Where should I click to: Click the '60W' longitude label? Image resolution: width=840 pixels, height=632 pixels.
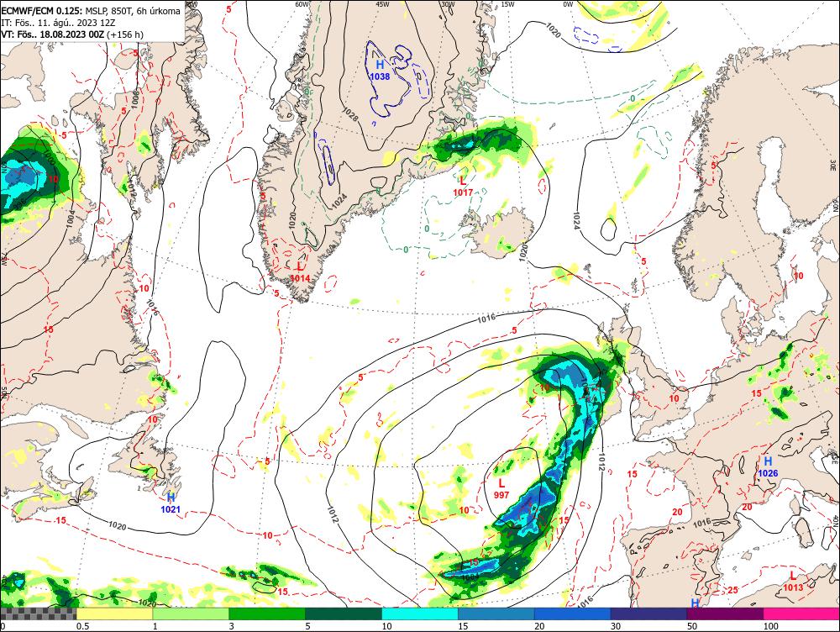[302, 3]
